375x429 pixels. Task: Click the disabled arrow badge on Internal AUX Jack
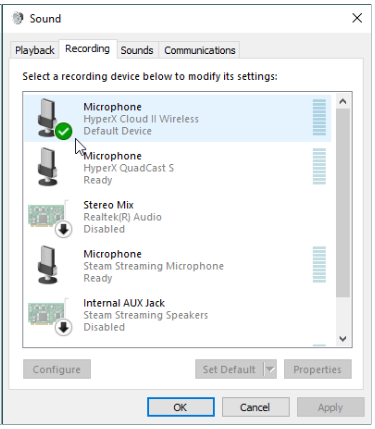coord(63,327)
